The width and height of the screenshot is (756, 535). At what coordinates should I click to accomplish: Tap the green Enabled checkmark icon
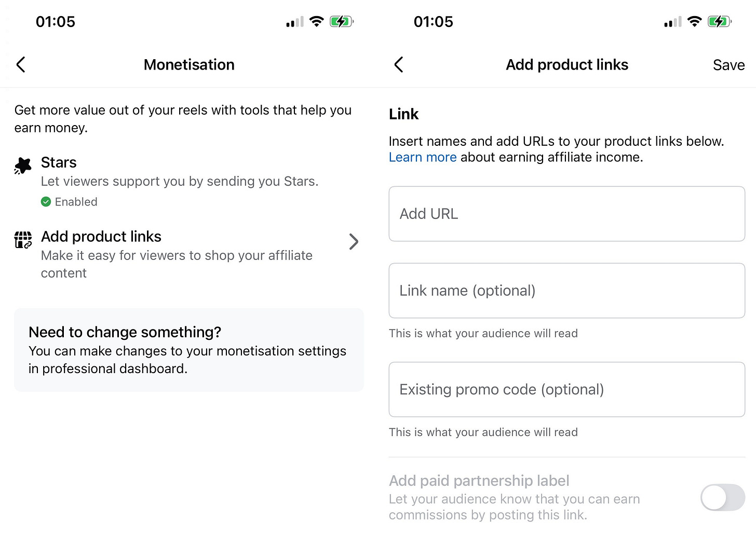click(46, 202)
